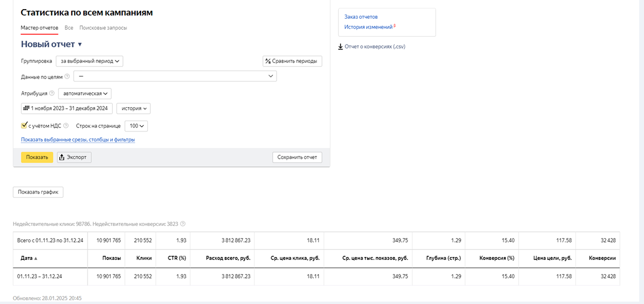The width and height of the screenshot is (644, 304).
Task: Click the CTR (%) column header
Action: 177,258
